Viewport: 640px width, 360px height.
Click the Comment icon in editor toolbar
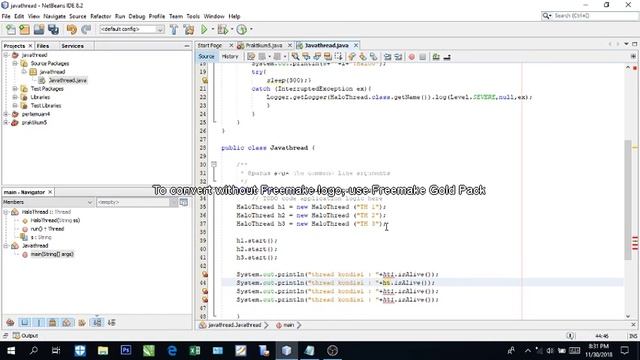436,57
